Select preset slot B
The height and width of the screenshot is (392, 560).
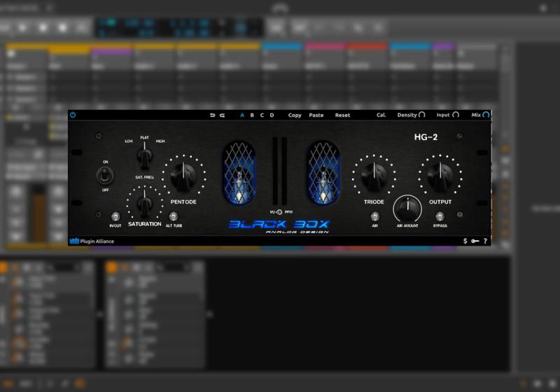coord(252,115)
